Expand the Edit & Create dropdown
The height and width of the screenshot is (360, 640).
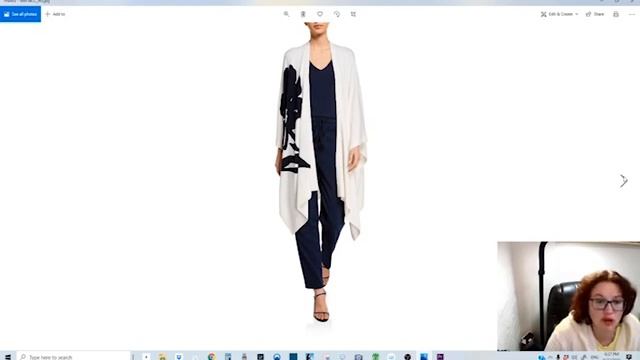point(560,14)
